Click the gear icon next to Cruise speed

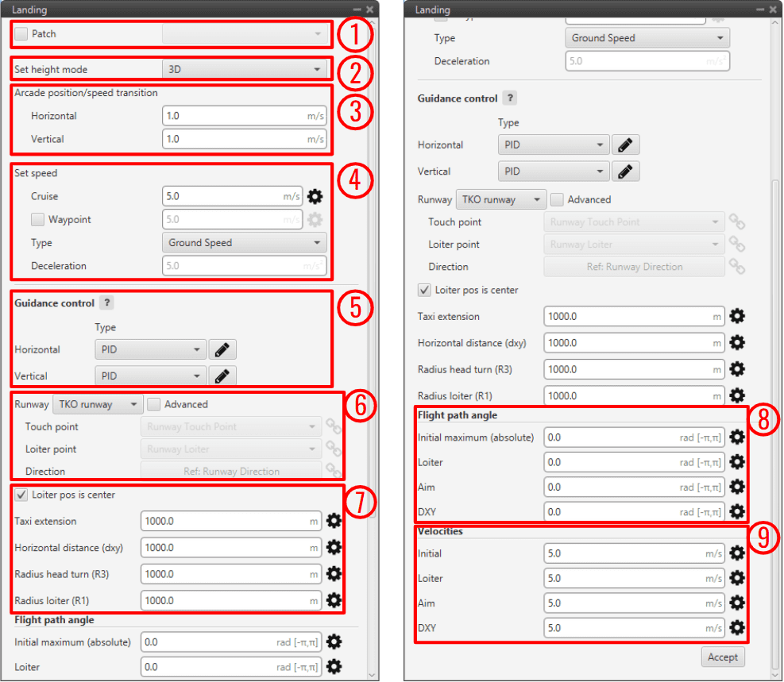pyautogui.click(x=315, y=196)
